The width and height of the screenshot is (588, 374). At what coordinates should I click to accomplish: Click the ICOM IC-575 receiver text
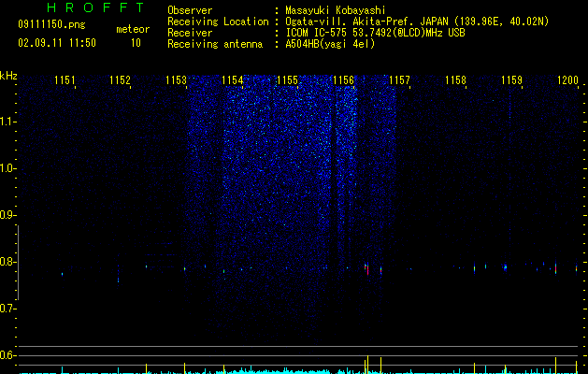pos(375,33)
